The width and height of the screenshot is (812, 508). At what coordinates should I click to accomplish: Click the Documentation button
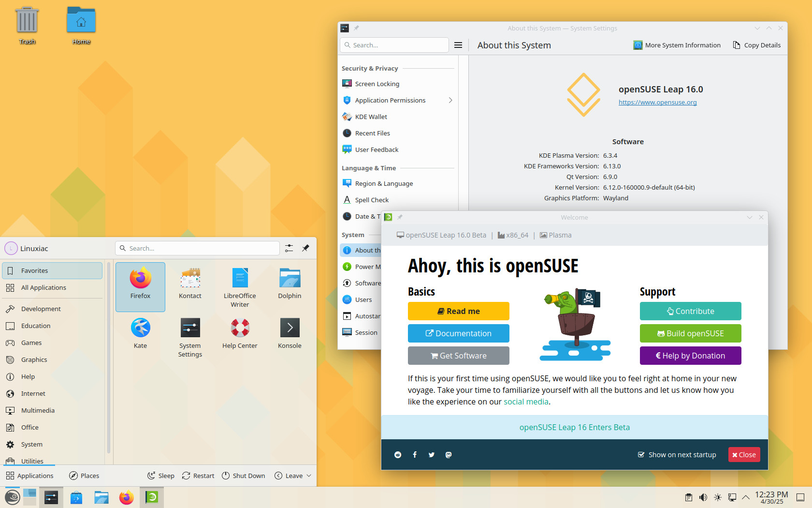tap(458, 333)
